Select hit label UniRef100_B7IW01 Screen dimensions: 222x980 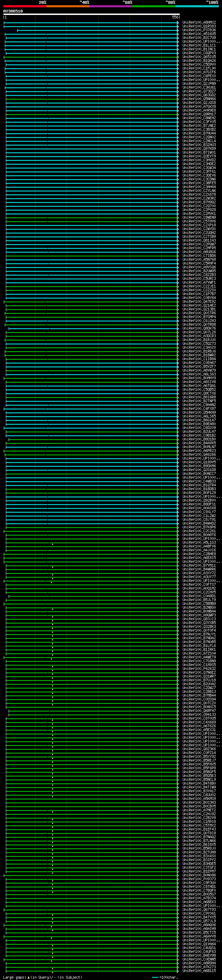tap(199, 153)
